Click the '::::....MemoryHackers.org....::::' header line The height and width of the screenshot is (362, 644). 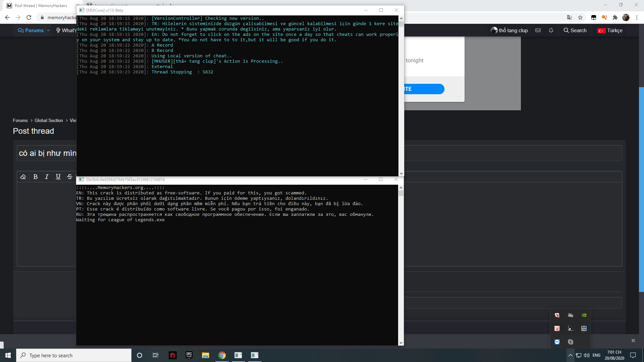pos(120,188)
